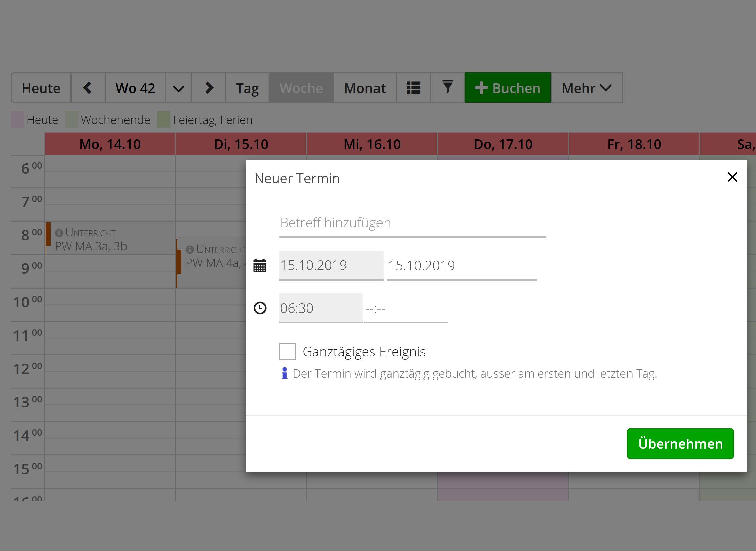Click the Übernehmen button

[x=680, y=444]
